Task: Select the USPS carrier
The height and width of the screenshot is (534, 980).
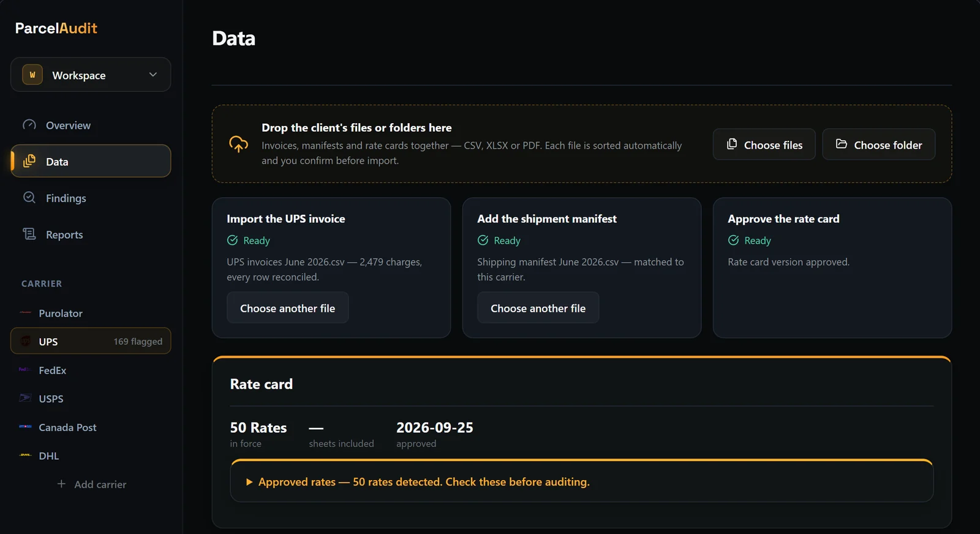Action: pyautogui.click(x=91, y=399)
